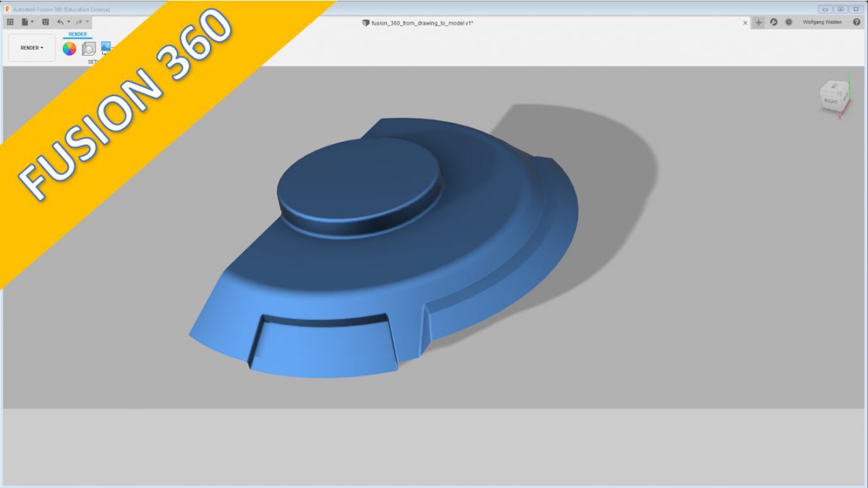Maximize the Fusion 360 window
Viewport: 868px width, 488px height.
tap(840, 9)
